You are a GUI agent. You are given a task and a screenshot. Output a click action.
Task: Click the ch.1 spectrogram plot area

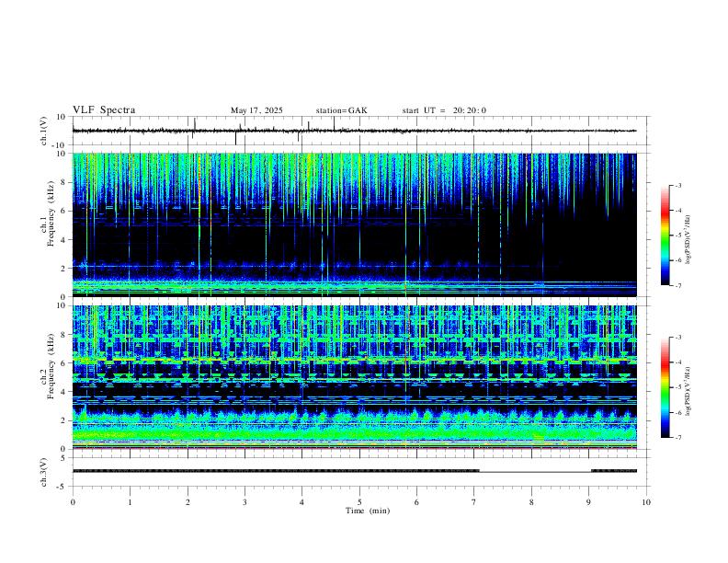point(354,224)
